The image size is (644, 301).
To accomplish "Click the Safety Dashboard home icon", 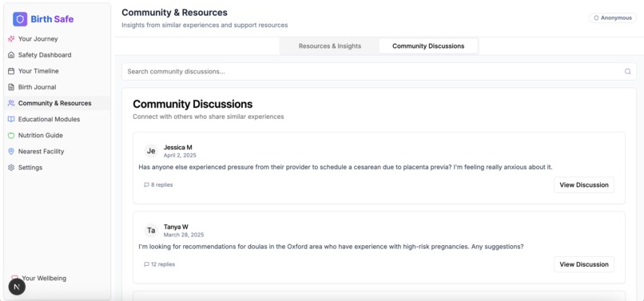I will (11, 55).
